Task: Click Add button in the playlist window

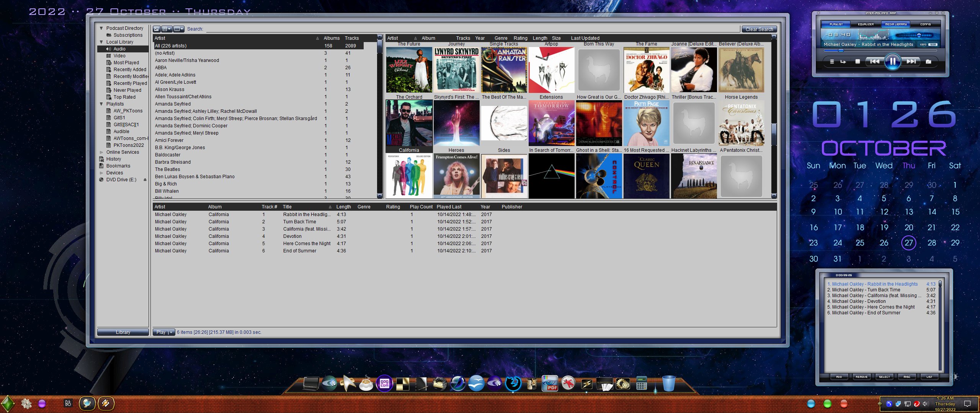Action: (x=839, y=377)
